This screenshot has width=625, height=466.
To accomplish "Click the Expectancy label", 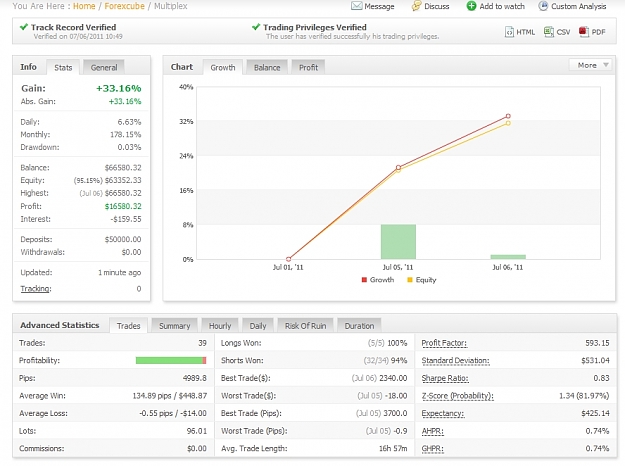I will click(x=443, y=413).
